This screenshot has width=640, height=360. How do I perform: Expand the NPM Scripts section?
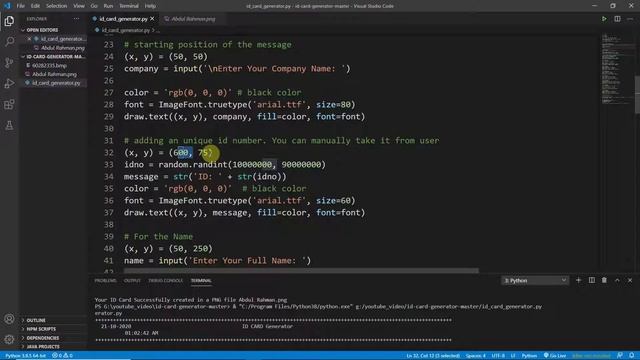[x=41, y=329]
